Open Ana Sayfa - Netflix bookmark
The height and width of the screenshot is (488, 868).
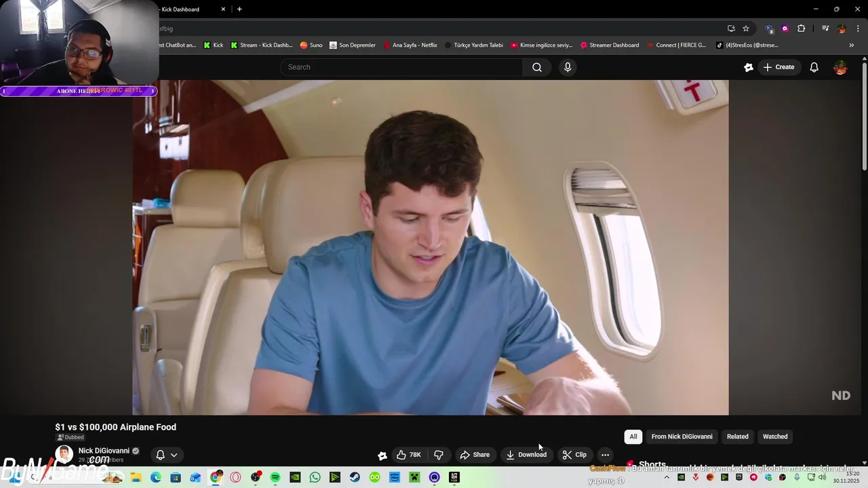point(410,45)
